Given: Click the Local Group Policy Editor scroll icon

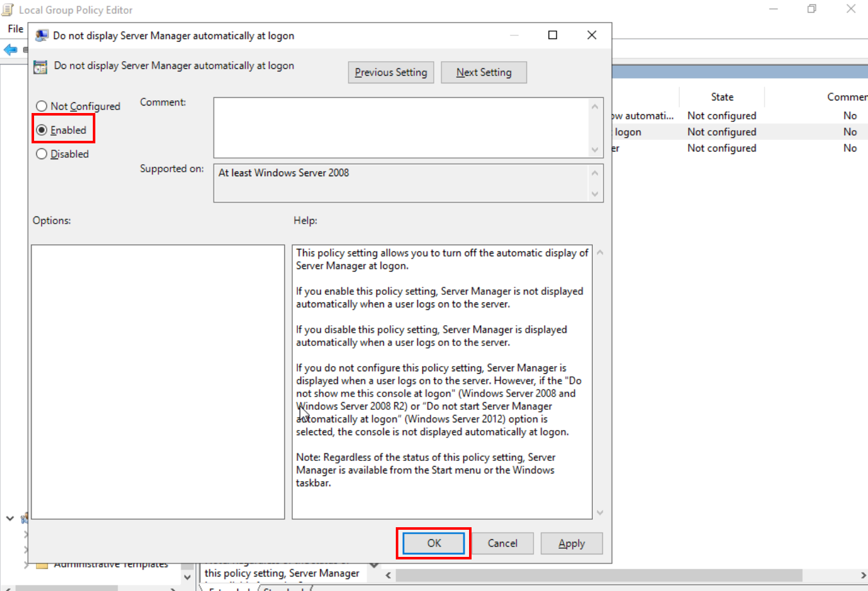Looking at the screenshot, I should tap(8, 9).
